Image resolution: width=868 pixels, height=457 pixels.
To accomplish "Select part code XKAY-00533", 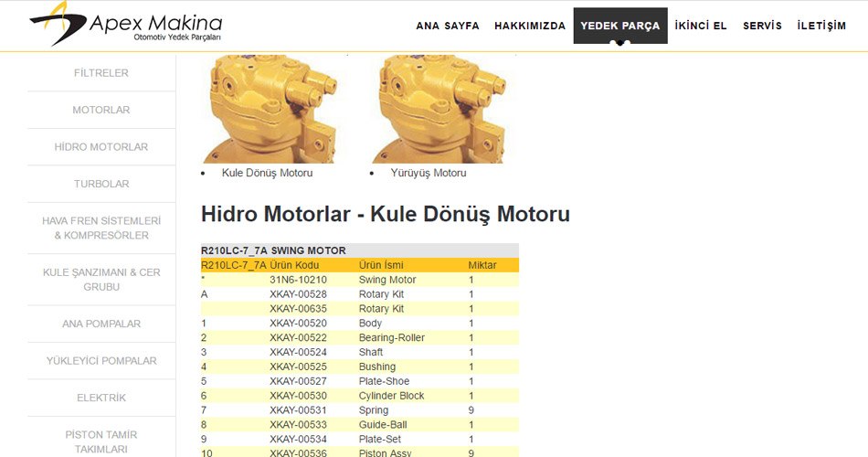I will (299, 424).
